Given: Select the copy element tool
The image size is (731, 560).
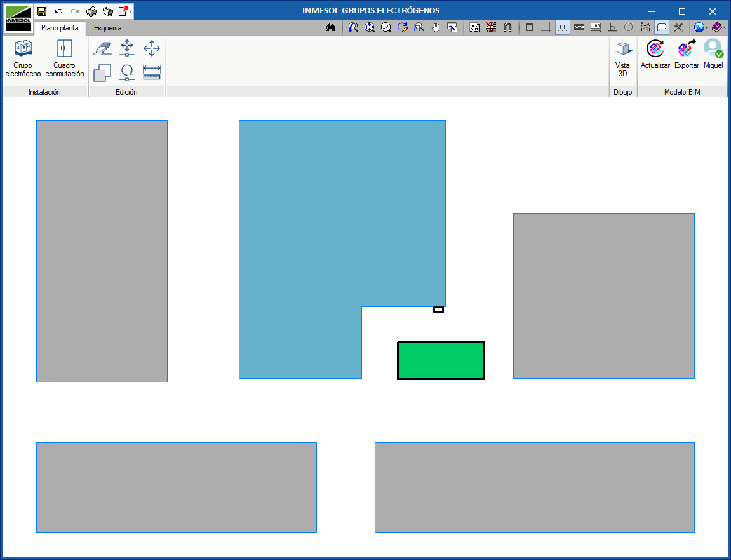Looking at the screenshot, I should coord(102,72).
